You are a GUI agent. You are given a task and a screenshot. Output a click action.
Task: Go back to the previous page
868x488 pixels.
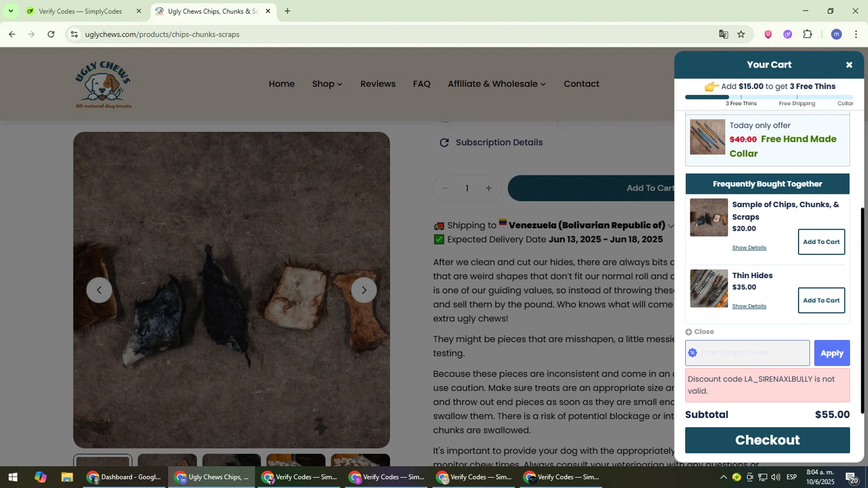(x=12, y=35)
